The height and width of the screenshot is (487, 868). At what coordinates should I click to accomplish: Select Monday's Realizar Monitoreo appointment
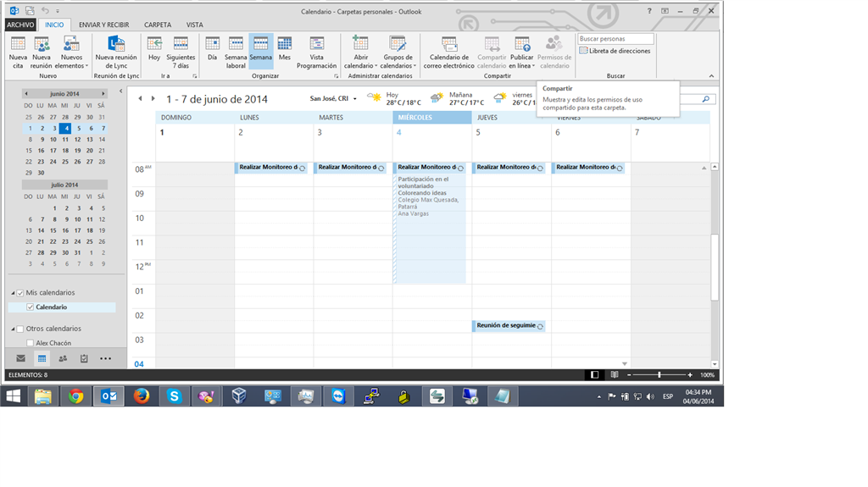click(x=271, y=168)
